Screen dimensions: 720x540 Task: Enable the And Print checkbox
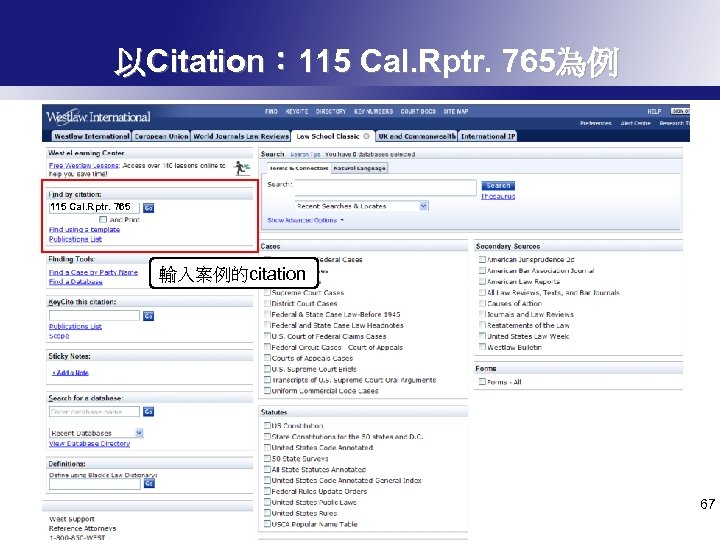coord(103,220)
